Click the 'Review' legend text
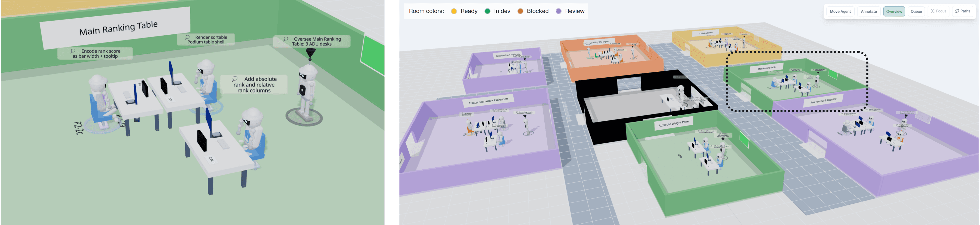 [x=574, y=11]
